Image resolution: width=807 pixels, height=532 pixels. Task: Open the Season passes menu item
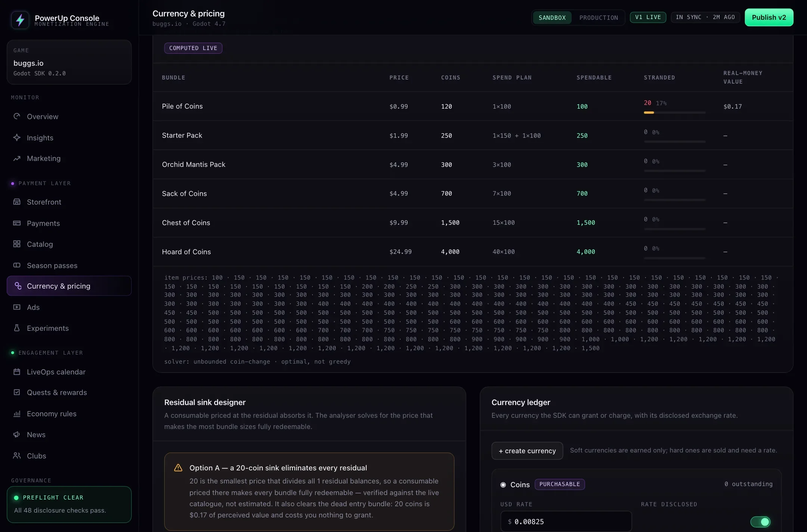coord(69,265)
